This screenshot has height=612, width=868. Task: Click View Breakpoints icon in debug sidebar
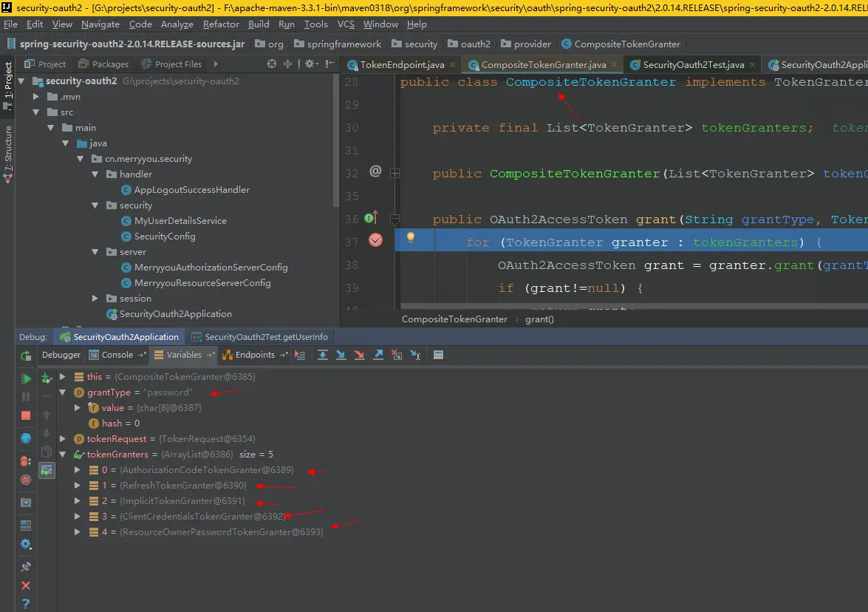26,460
